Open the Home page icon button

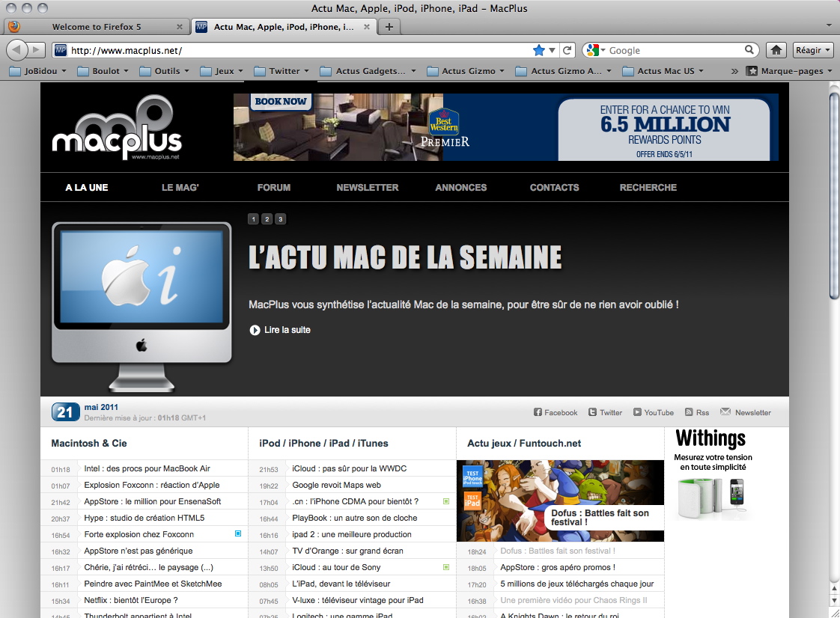tap(776, 50)
